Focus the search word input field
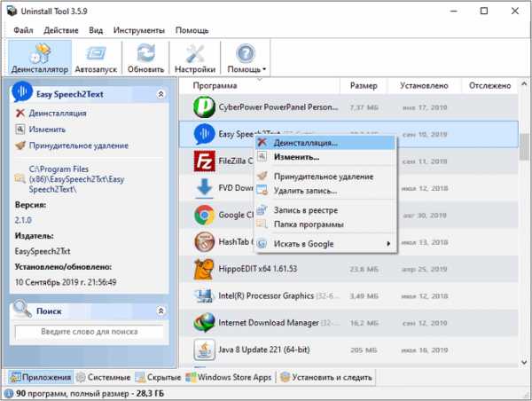This screenshot has height=401, width=532. click(x=90, y=332)
